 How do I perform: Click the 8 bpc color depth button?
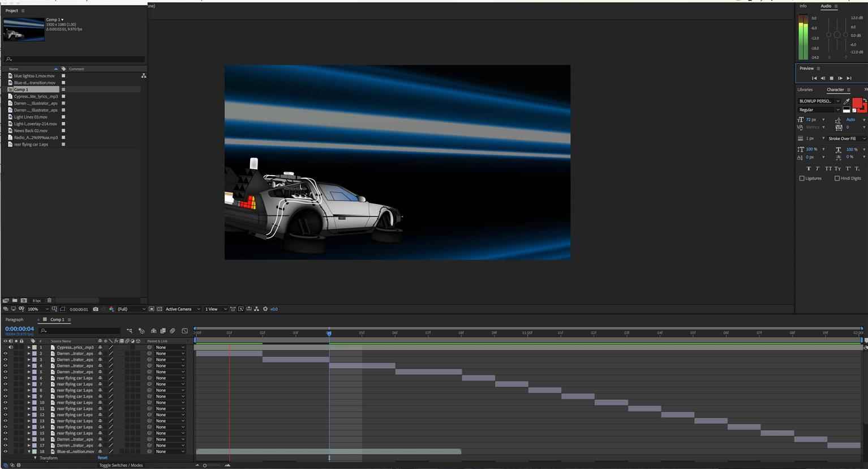37,300
